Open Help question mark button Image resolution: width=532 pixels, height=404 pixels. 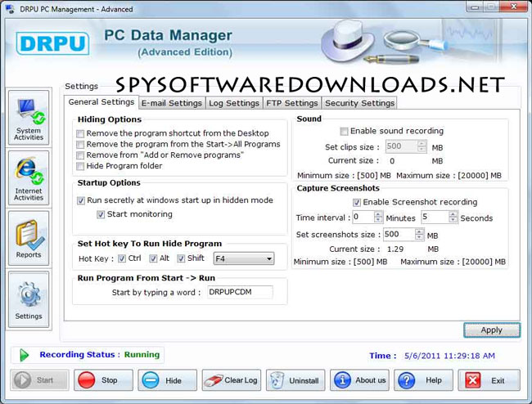[423, 380]
